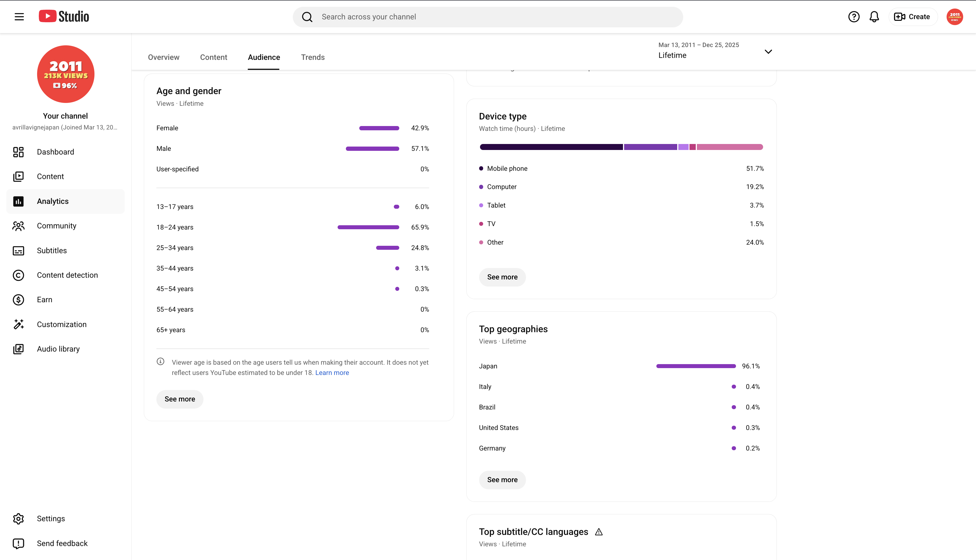Screen dimensions: 976x560
Task: Switch to the Overview tab
Action: [164, 57]
